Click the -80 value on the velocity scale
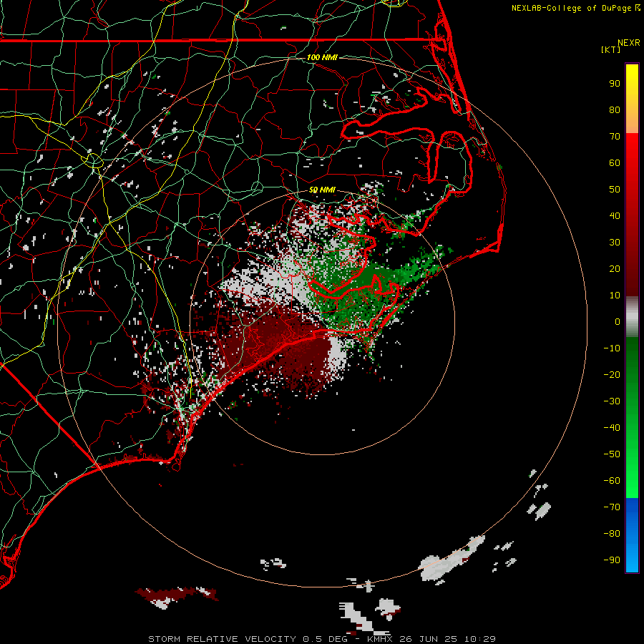 612,534
